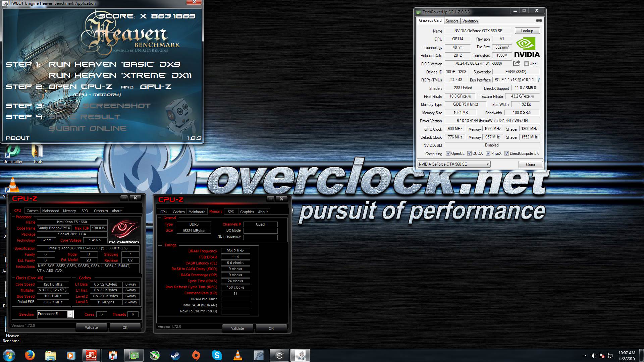
Task: Select the Uninstaller desktop shortcut
Action: pyautogui.click(x=13, y=154)
